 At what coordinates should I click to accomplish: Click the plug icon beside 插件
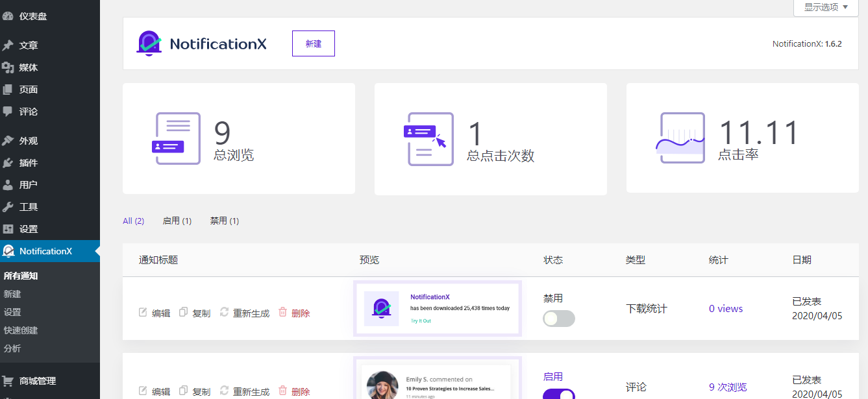pos(8,163)
